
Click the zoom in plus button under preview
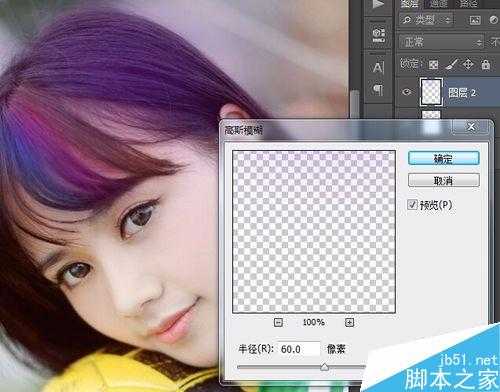point(349,322)
